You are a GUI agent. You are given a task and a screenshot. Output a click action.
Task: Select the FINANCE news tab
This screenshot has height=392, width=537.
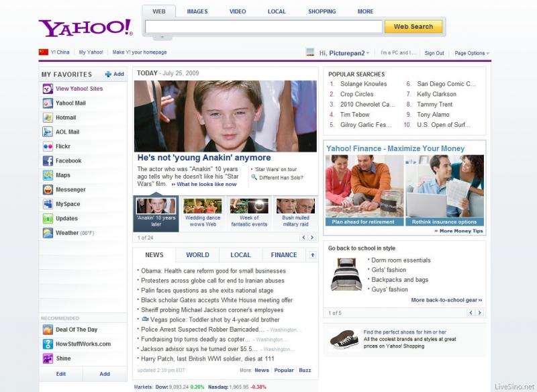click(283, 255)
